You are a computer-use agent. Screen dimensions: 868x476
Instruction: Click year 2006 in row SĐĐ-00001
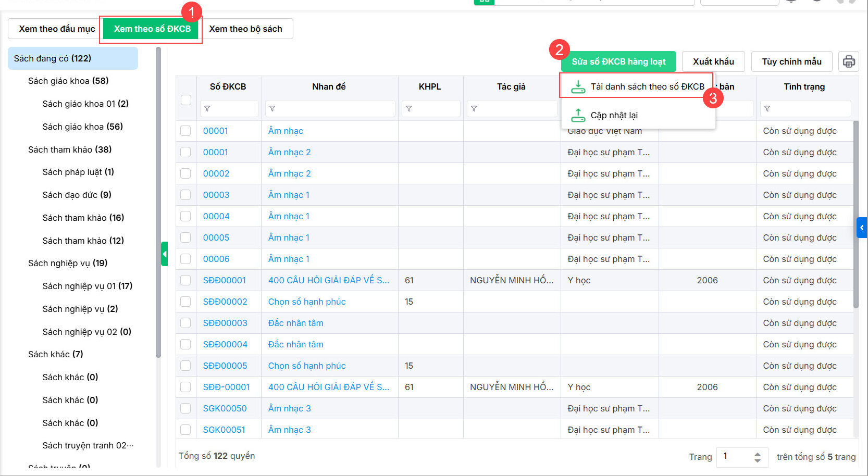[707, 387]
